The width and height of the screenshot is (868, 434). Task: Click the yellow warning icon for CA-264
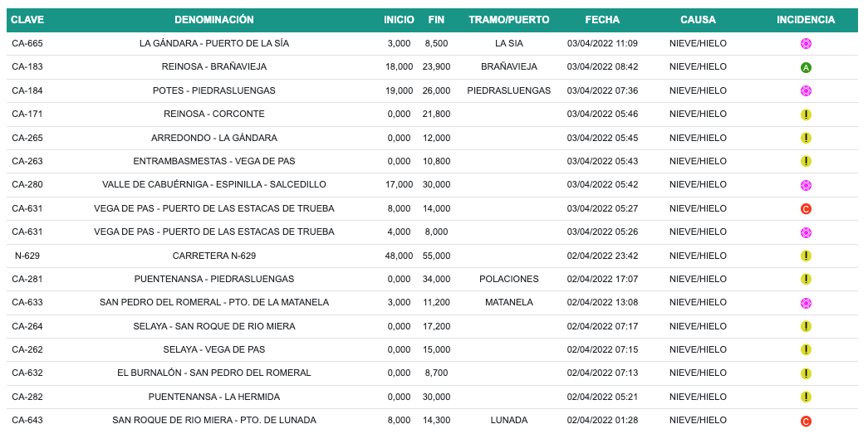[806, 327]
